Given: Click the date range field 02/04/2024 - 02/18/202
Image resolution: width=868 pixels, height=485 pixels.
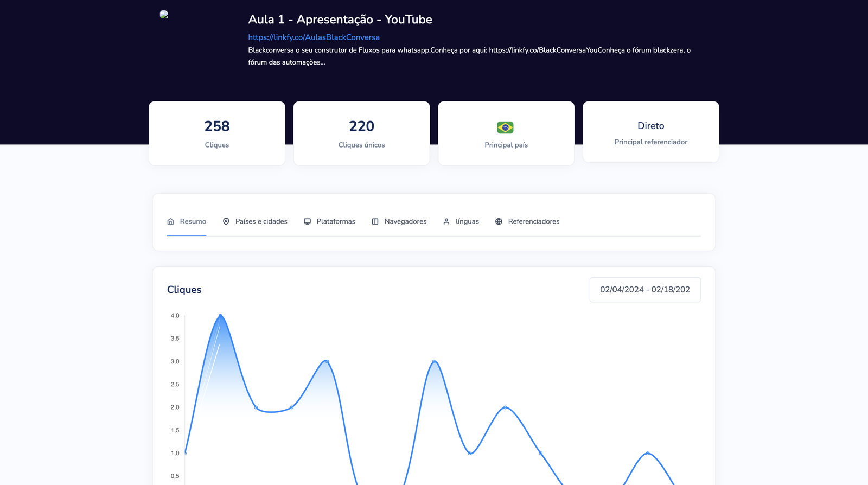Looking at the screenshot, I should tap(645, 290).
